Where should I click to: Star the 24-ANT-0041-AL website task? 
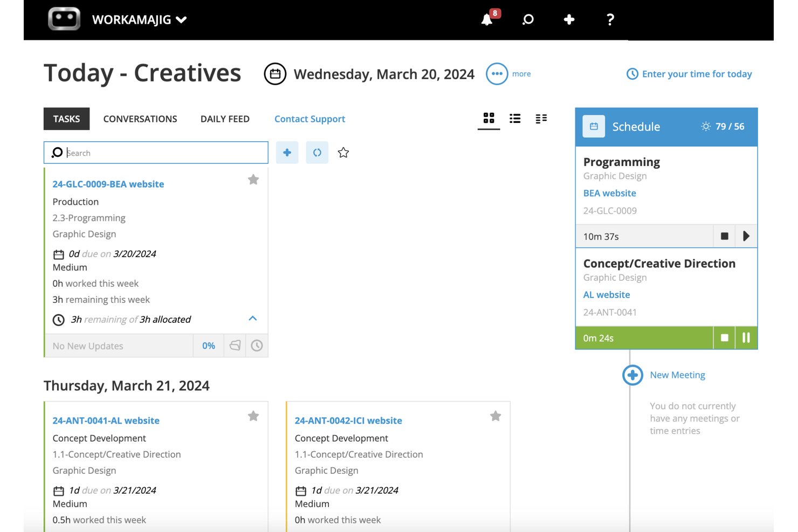coord(253,416)
